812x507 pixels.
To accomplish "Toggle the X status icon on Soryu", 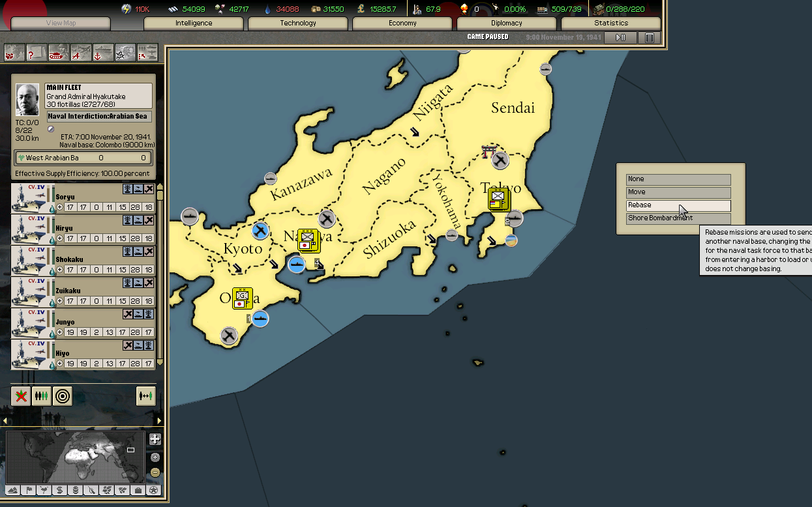I will point(149,189).
